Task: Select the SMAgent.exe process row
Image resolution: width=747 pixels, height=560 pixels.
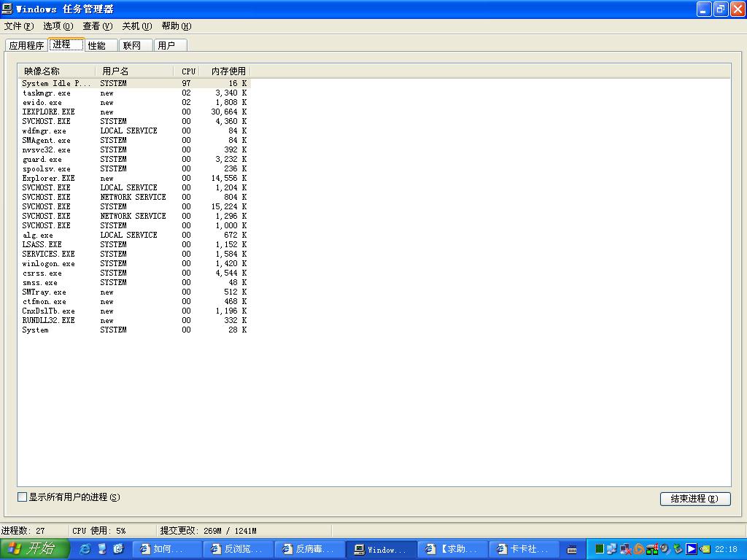Action: (x=134, y=141)
